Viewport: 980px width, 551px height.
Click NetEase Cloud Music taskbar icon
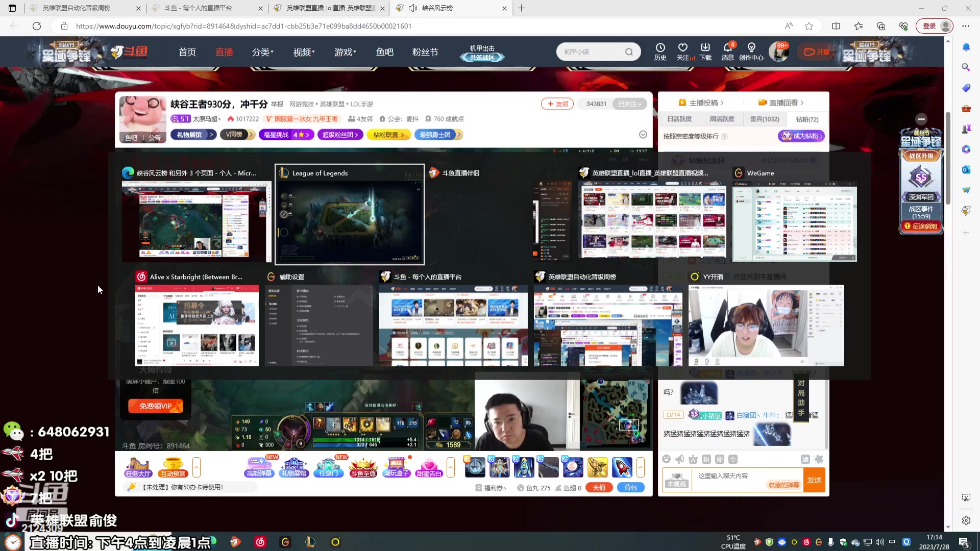pos(260,542)
